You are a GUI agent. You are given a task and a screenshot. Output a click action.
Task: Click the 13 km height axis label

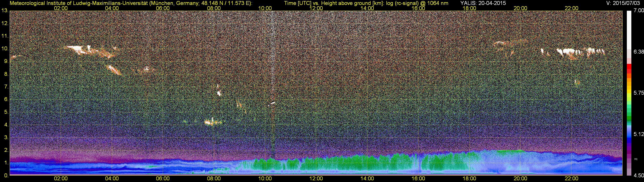tap(5, 10)
